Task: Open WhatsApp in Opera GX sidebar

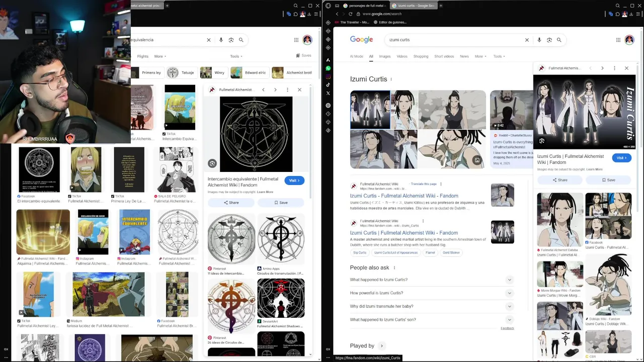Action: pyautogui.click(x=328, y=68)
